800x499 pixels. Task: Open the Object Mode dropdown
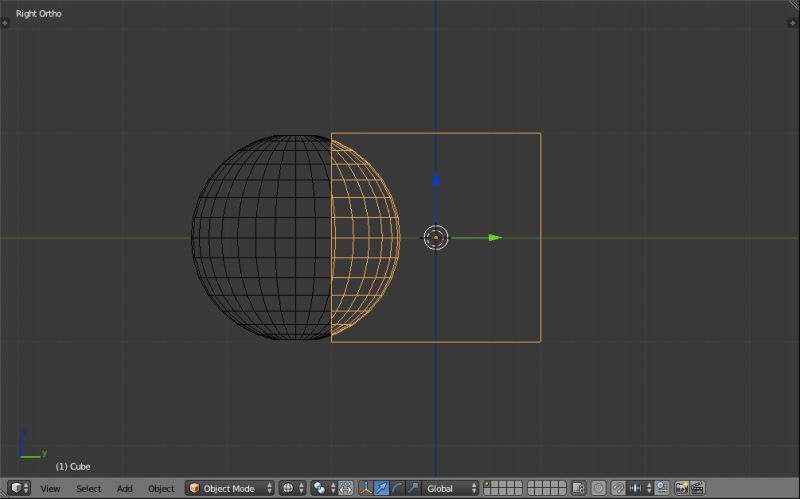(x=230, y=488)
